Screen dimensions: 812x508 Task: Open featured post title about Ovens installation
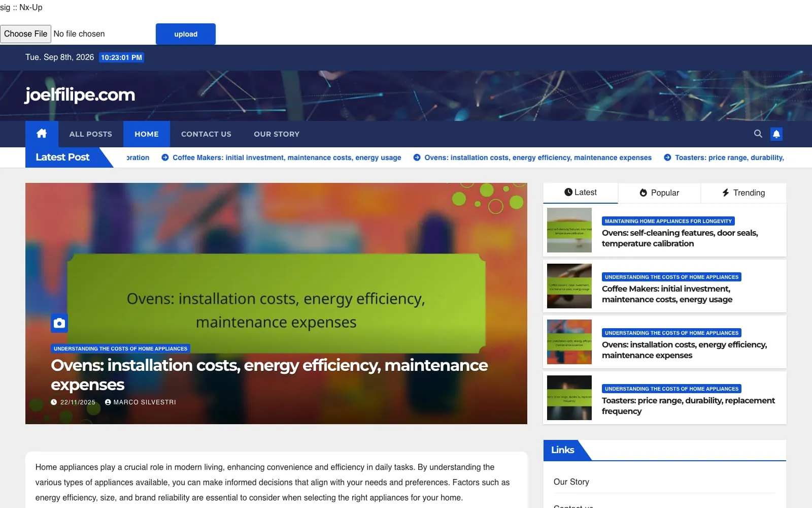tap(269, 375)
